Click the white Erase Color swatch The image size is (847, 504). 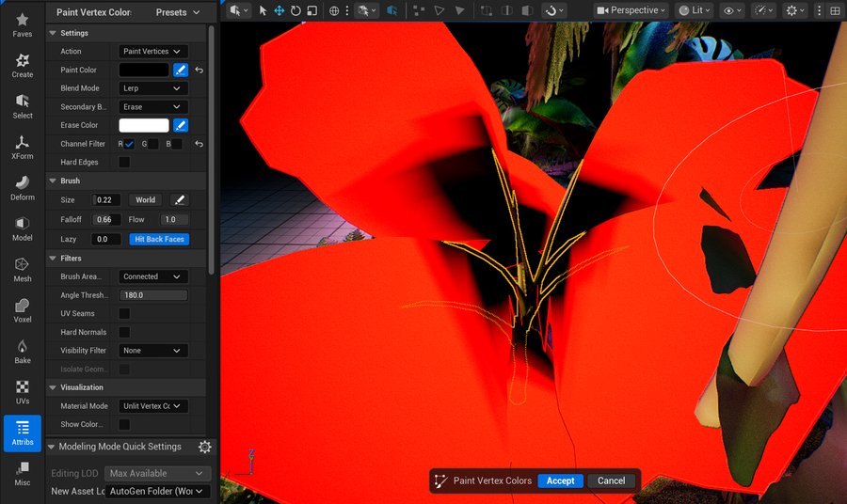[144, 125]
